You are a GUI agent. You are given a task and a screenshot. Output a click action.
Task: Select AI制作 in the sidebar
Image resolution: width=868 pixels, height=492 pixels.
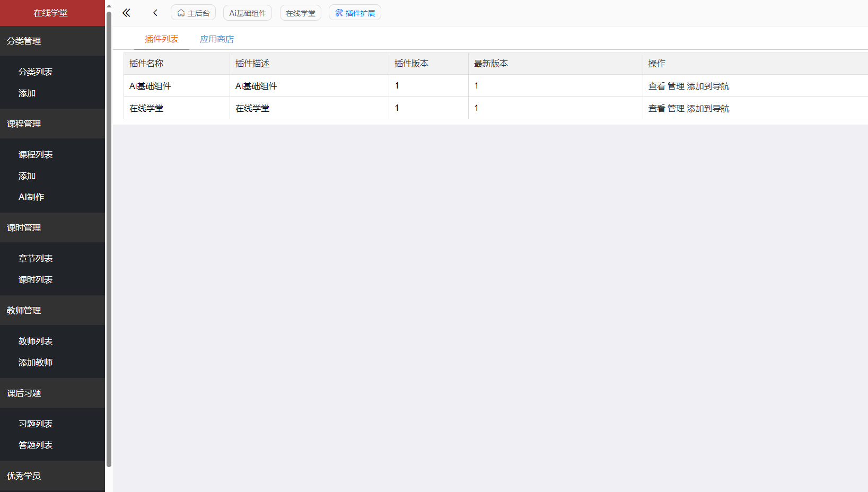31,197
